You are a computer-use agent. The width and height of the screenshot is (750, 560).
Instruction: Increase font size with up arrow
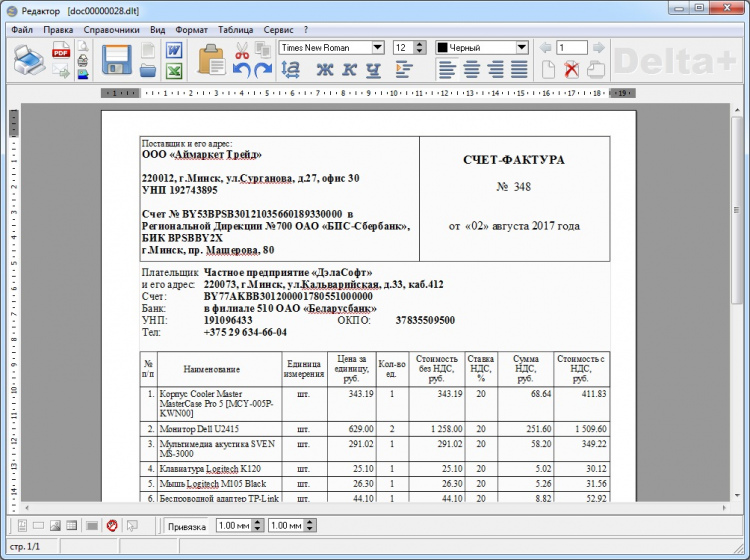tap(419, 44)
